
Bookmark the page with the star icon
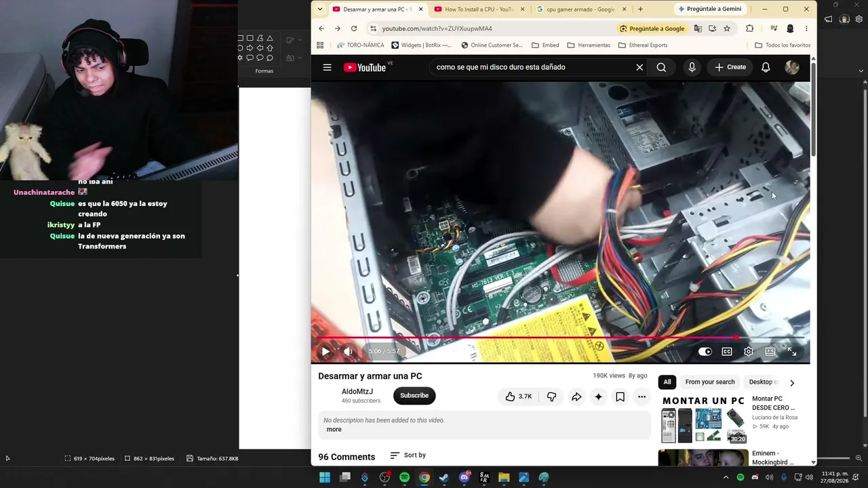(x=727, y=28)
